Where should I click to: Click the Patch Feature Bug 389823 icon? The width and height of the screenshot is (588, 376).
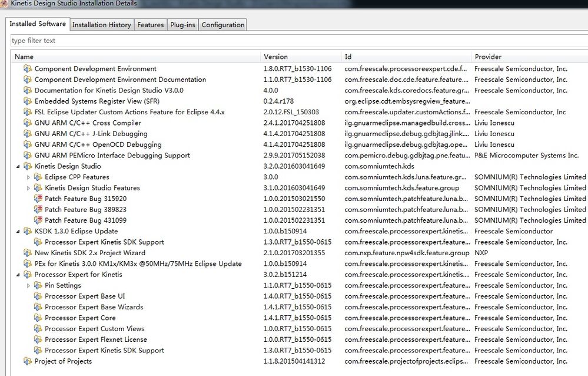pyautogui.click(x=38, y=210)
